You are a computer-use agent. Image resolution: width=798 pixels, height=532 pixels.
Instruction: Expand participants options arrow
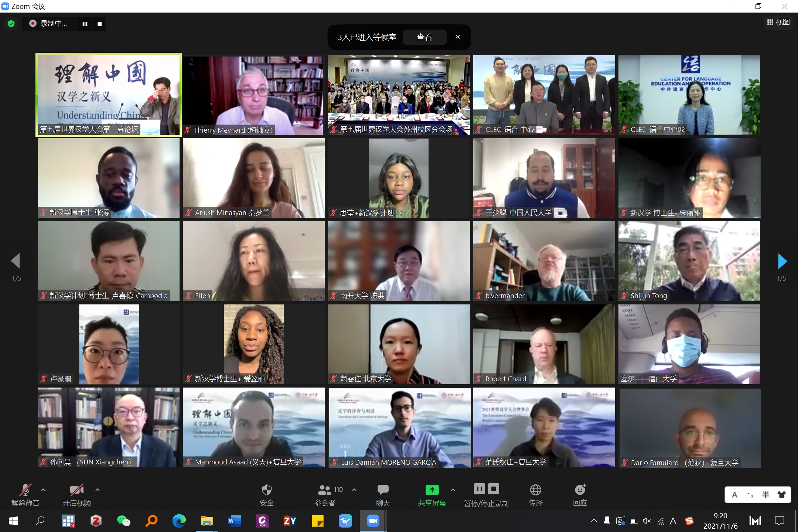tap(354, 490)
